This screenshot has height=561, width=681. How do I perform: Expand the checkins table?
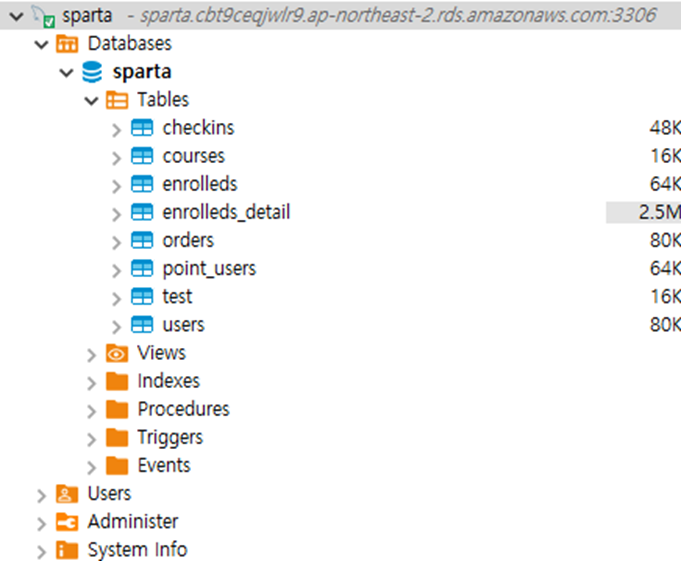pyautogui.click(x=116, y=129)
